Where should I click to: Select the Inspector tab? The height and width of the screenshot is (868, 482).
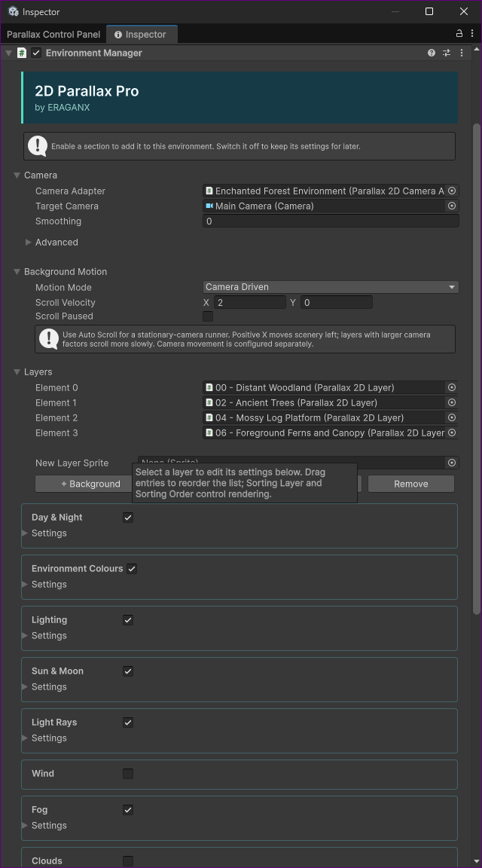click(142, 35)
